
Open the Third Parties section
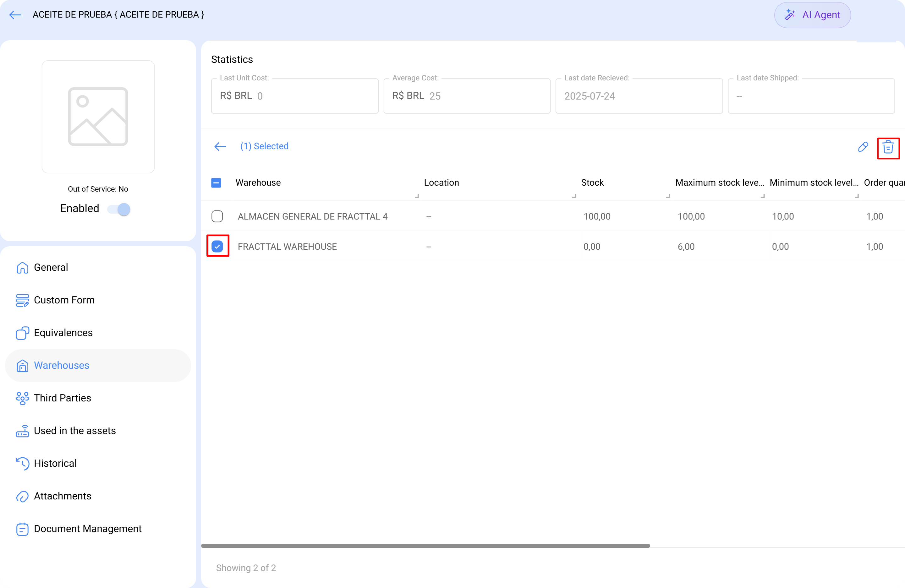coord(62,398)
